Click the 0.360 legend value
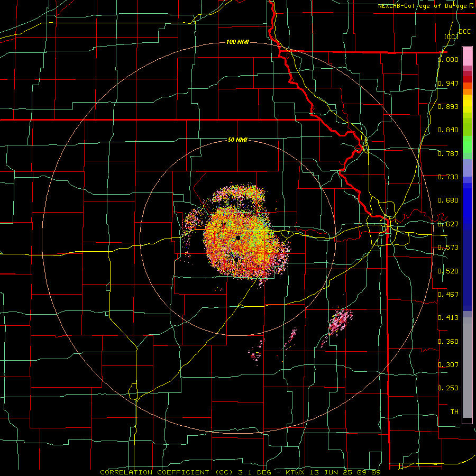The width and height of the screenshot is (476, 476). tap(448, 342)
